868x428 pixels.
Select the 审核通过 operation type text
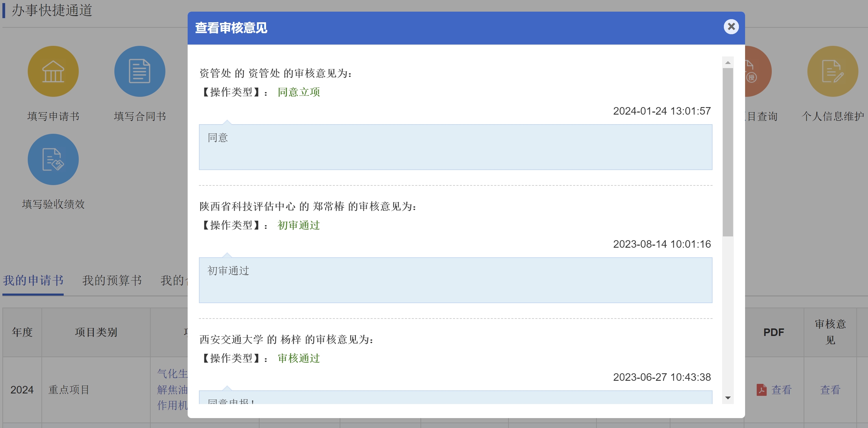click(x=299, y=358)
